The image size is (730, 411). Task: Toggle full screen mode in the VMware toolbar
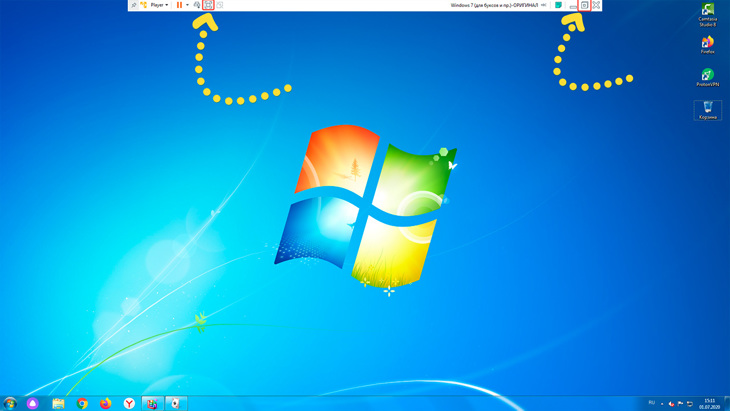click(208, 5)
